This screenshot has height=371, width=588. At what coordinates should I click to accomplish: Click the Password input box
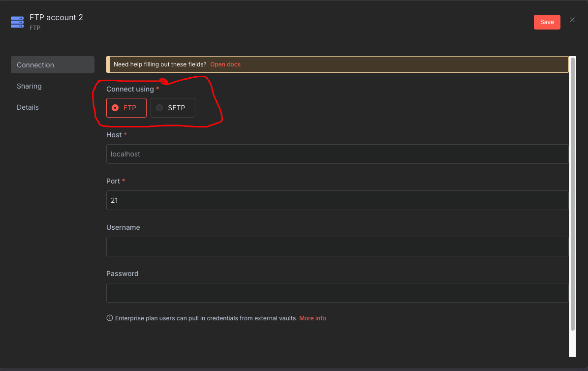tap(337, 293)
